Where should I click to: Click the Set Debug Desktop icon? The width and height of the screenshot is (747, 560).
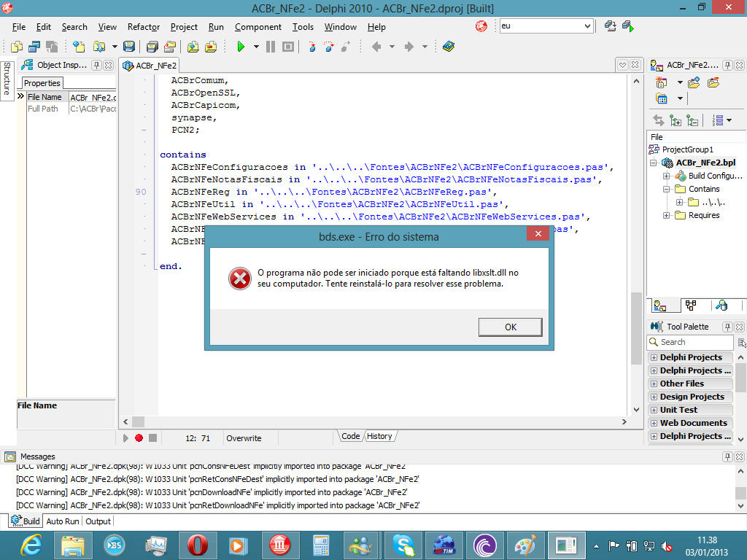(628, 26)
